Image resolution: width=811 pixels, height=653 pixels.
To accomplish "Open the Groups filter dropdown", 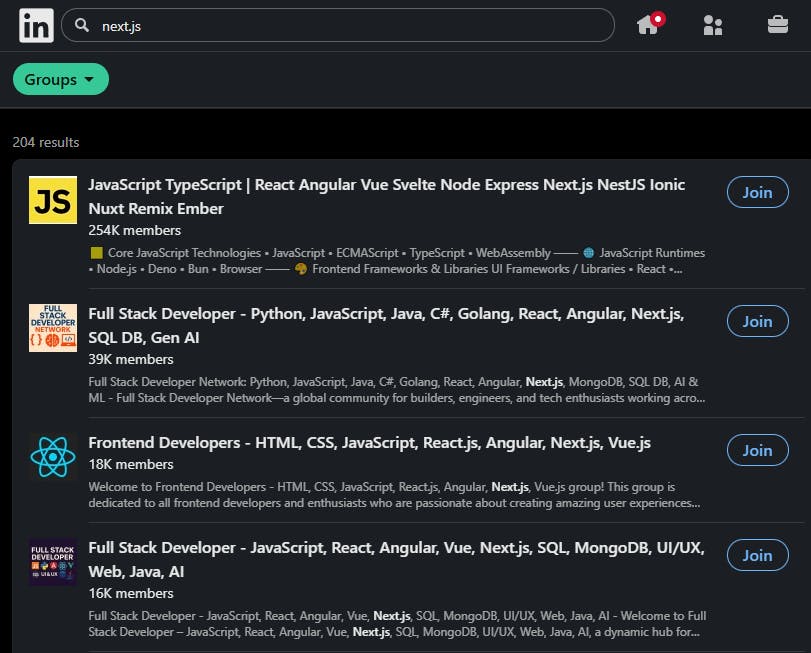I will point(60,79).
